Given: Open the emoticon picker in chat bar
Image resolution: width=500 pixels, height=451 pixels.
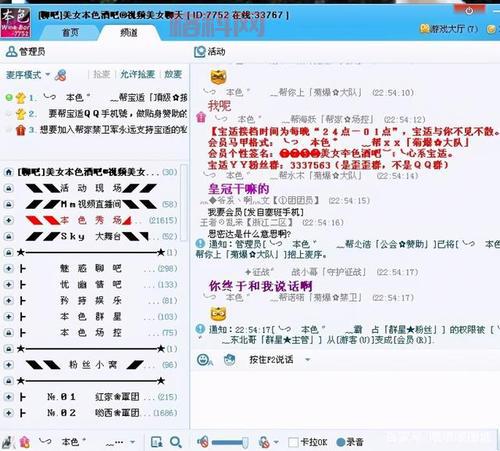Looking at the screenshot, I should [x=204, y=360].
